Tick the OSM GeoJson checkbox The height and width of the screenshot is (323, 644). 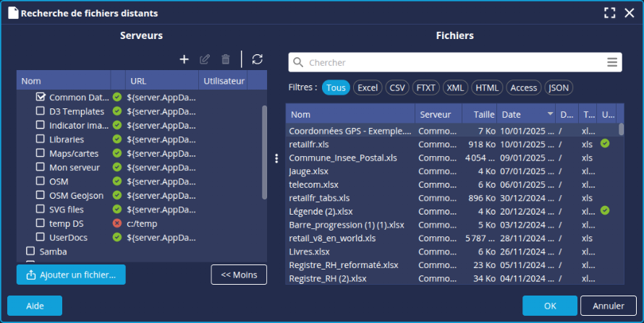pyautogui.click(x=41, y=195)
